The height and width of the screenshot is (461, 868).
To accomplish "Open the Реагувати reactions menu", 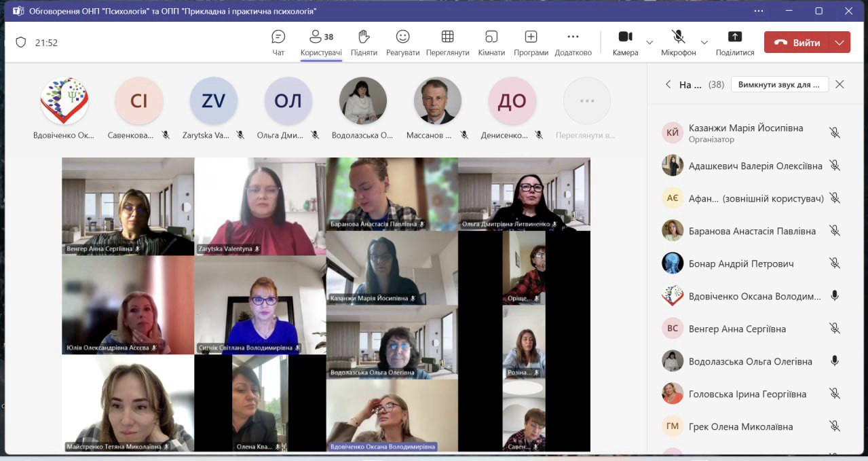I will point(403,43).
